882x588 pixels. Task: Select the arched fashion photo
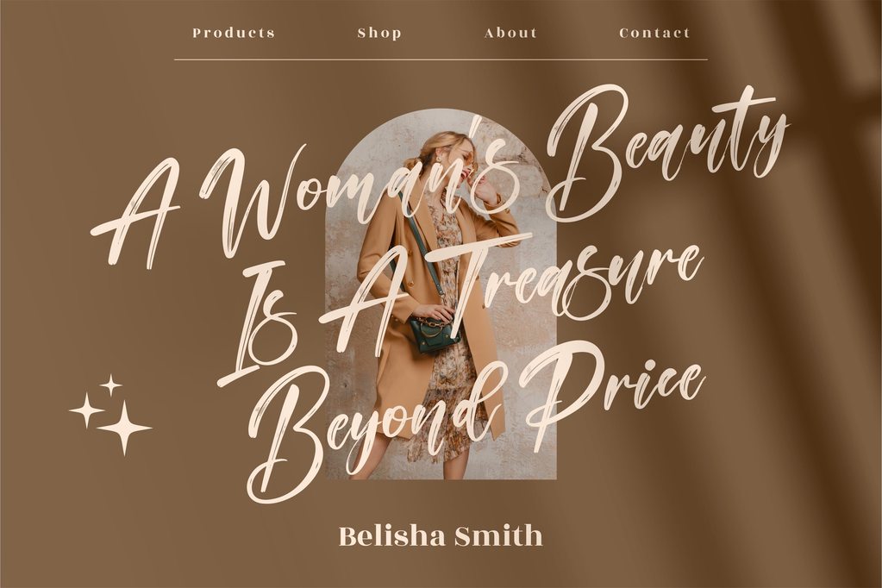point(441,294)
